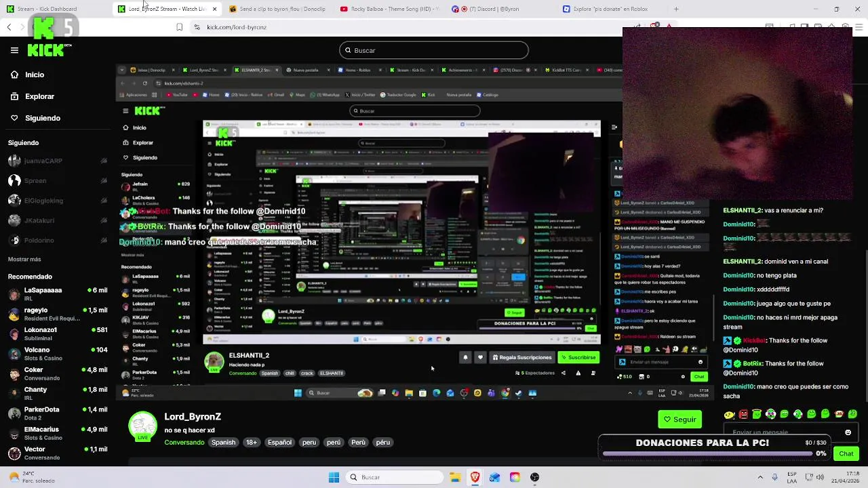Open followed channel juanvaCARP
868x488 pixels.
click(58, 161)
